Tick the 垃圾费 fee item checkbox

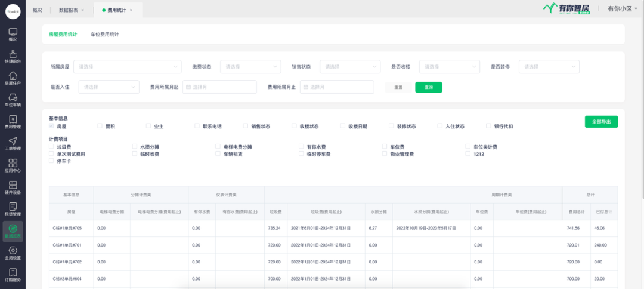point(52,147)
